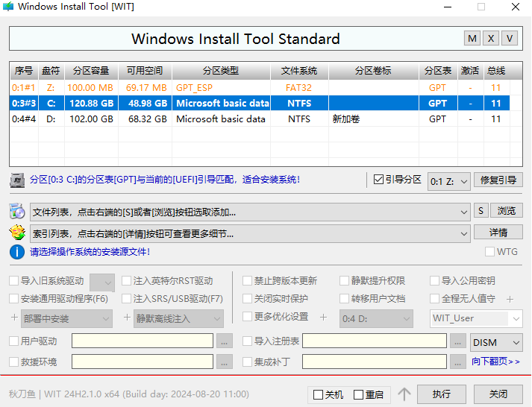Viewport: 532px width, 407px height.
Task: Open dropdown next to 导入旧系统驱动
Action: tap(102, 283)
